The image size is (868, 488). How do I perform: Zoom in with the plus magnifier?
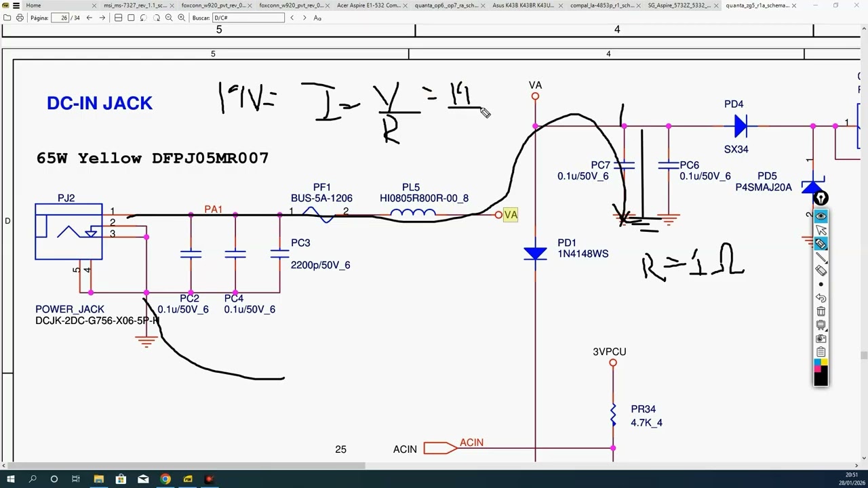click(182, 18)
